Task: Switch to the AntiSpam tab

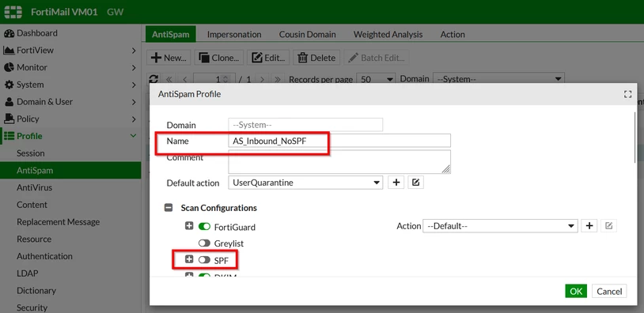Action: coord(170,35)
